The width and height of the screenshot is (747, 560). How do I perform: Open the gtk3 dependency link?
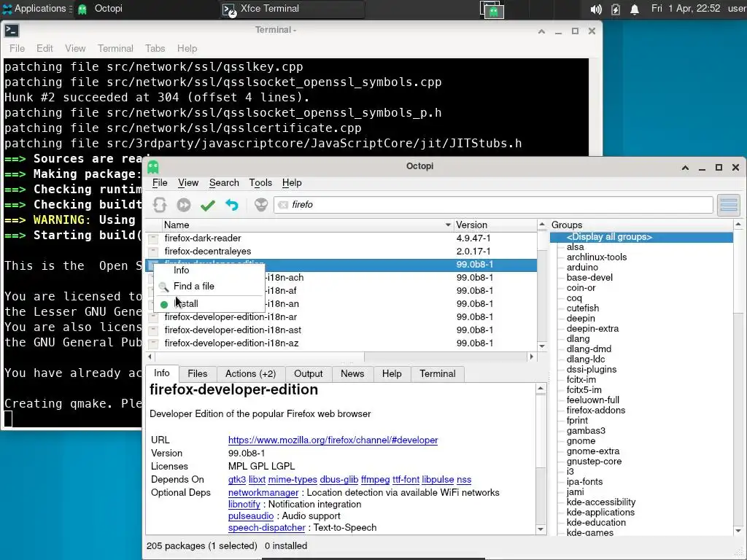tap(237, 480)
